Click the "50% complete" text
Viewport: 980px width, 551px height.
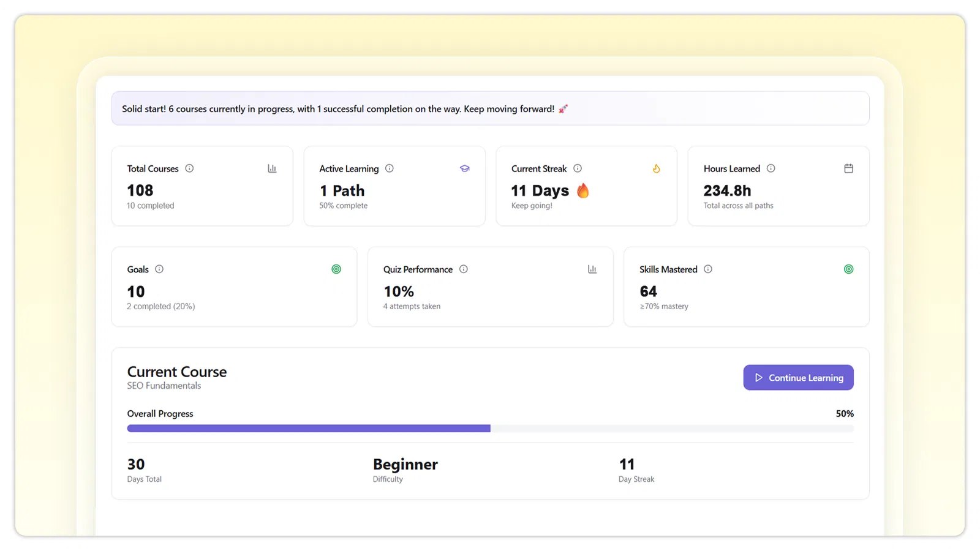tap(344, 206)
